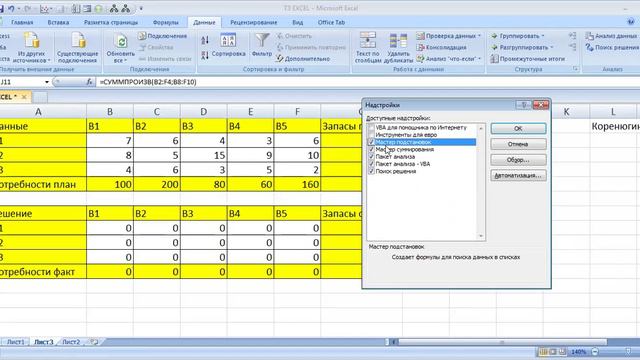Click the 'Удалить дубликаты' icon
The height and width of the screenshot is (360, 640).
(x=398, y=41)
